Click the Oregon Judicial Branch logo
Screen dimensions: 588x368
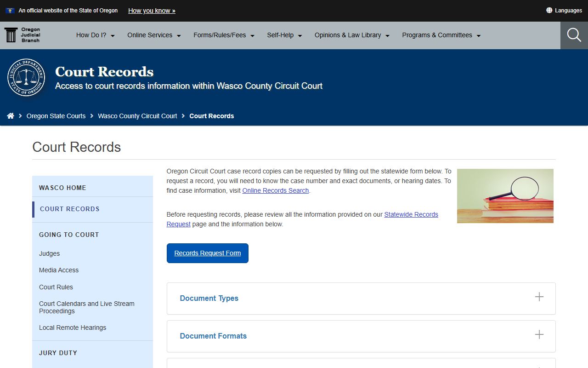pos(23,35)
